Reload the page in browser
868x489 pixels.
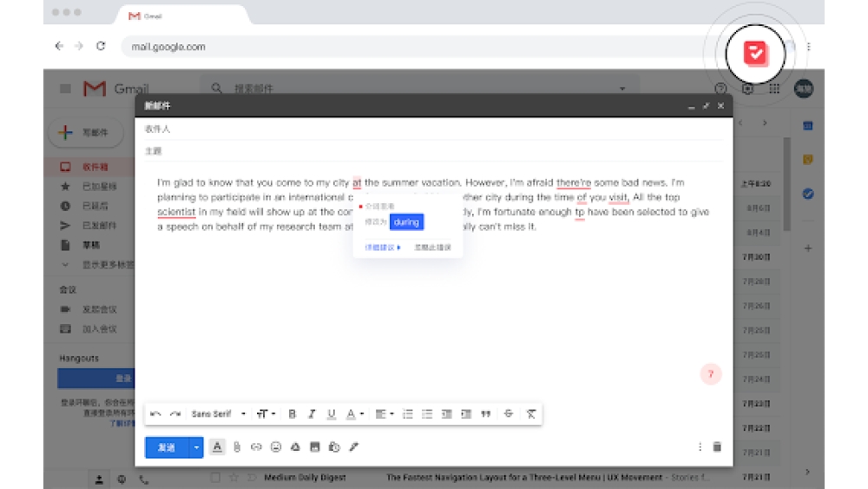(101, 46)
